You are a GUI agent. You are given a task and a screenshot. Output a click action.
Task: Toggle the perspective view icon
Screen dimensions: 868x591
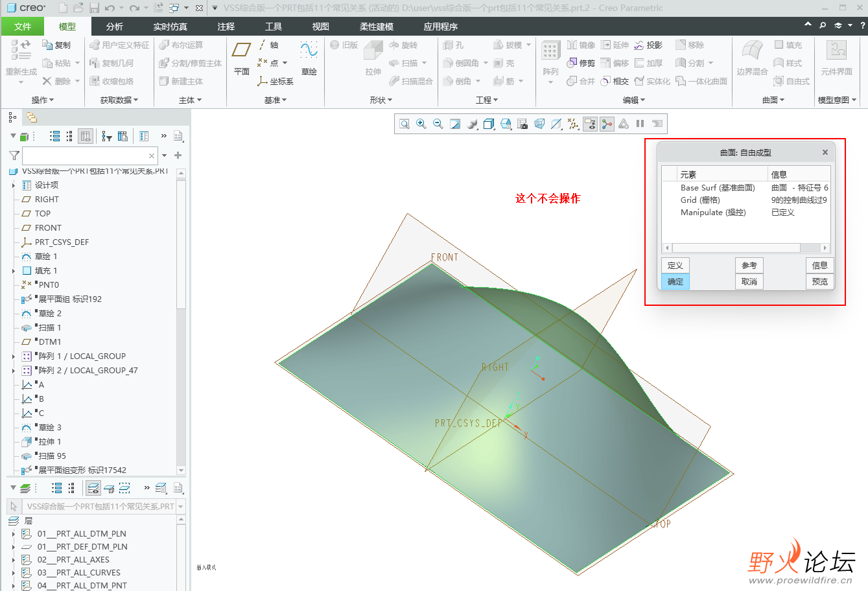tap(539, 124)
